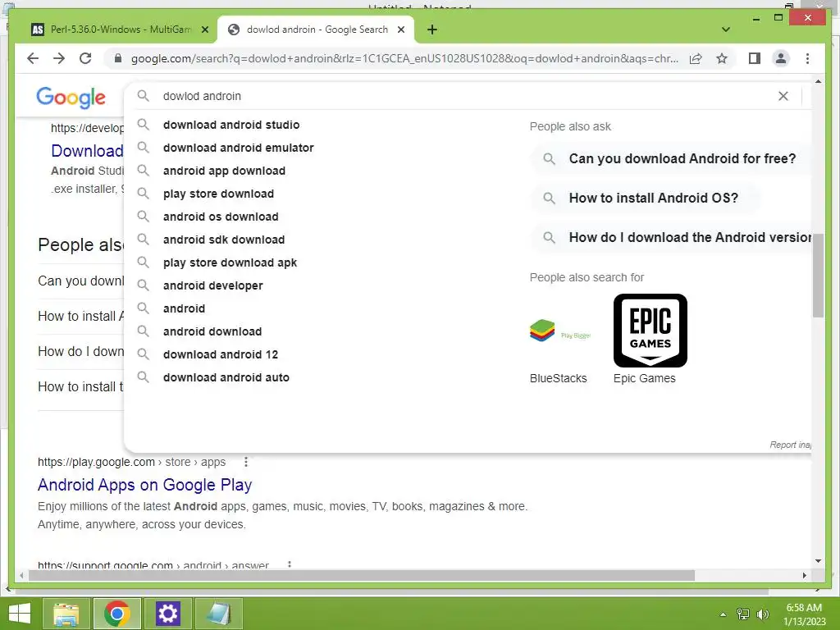The width and height of the screenshot is (840, 630).
Task: Go back to the previous page in Chrome
Action: point(33,58)
